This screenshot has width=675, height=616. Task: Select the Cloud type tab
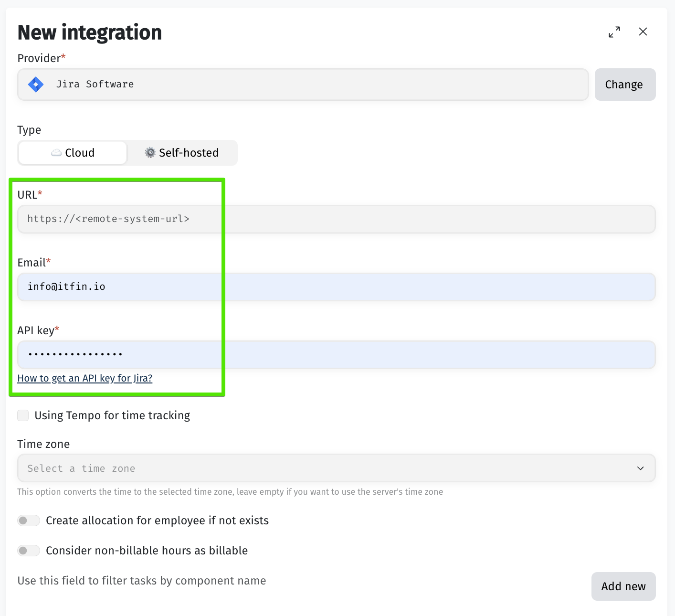click(73, 153)
